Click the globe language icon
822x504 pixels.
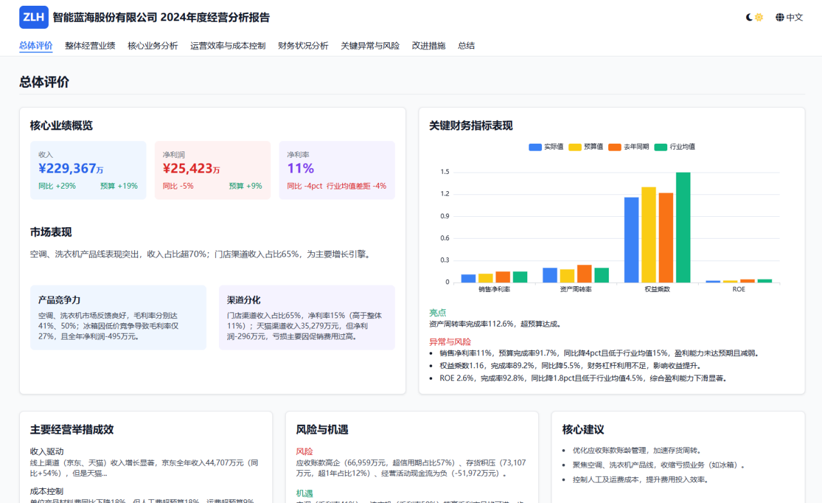coord(780,17)
